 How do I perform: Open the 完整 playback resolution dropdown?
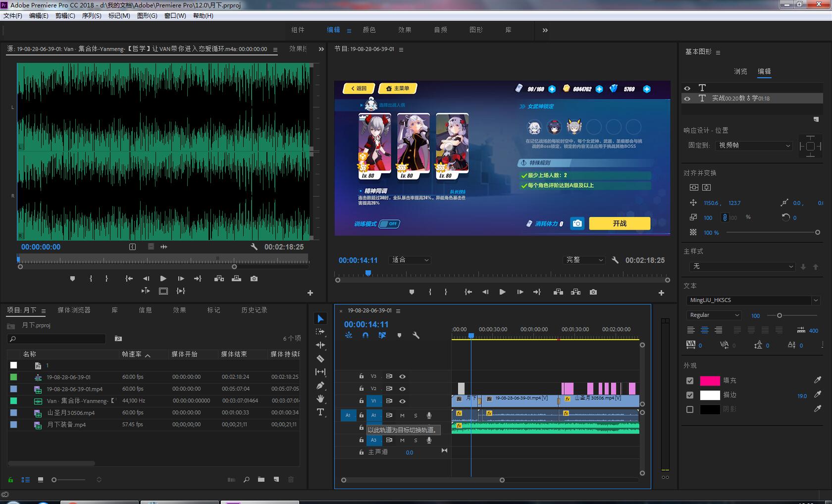click(584, 260)
